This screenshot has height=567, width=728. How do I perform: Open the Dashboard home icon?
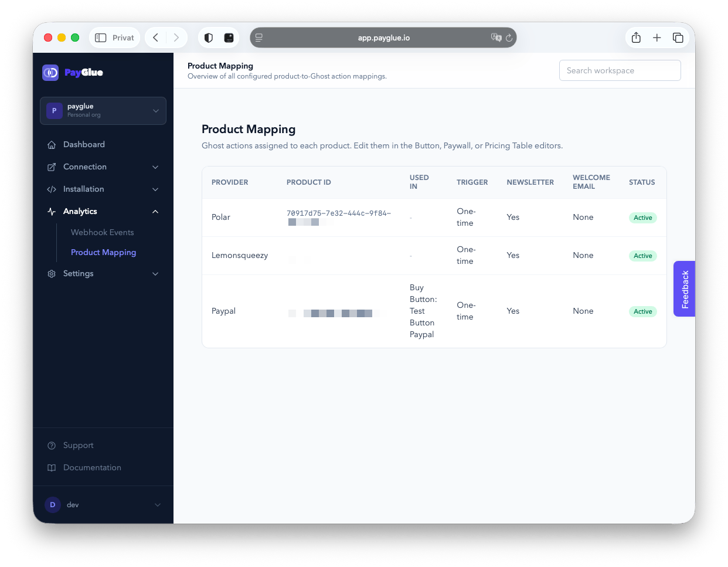pyautogui.click(x=52, y=145)
